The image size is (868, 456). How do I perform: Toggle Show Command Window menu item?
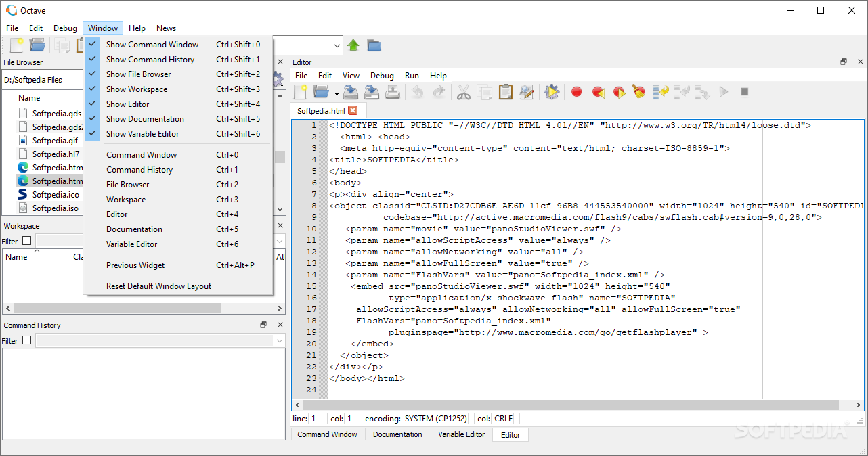tap(178, 45)
